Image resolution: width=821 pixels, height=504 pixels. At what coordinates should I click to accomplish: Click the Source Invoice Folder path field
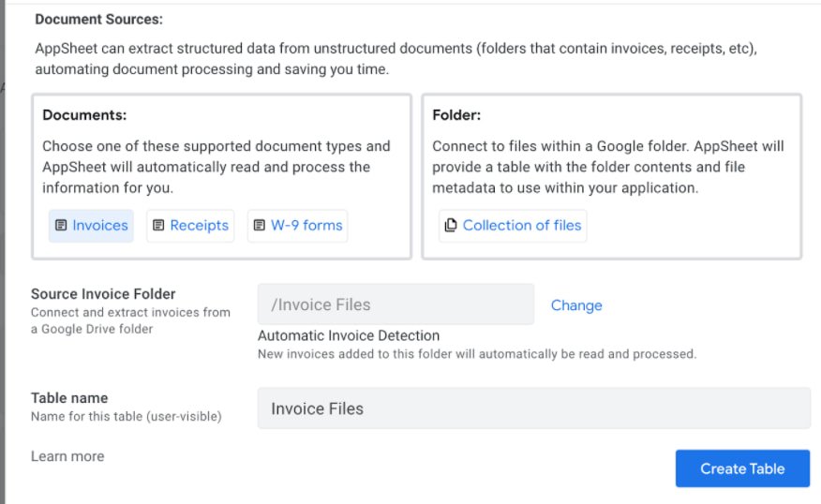point(396,304)
